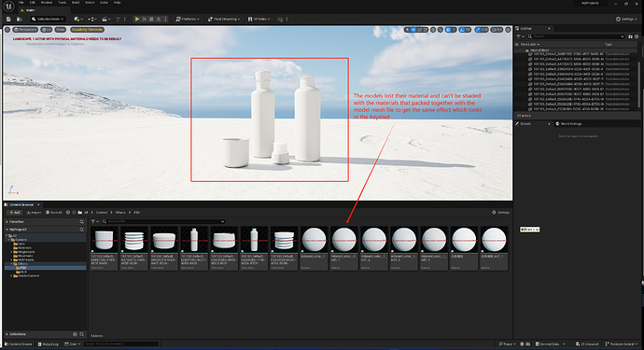Open the Unreal Engine logo menu
This screenshot has width=644, height=350.
[x=8, y=6]
